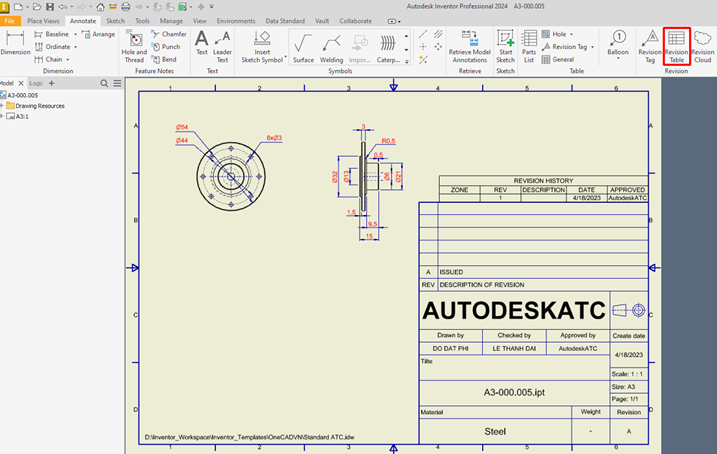Click Undo in quick access toolbar

(x=63, y=7)
